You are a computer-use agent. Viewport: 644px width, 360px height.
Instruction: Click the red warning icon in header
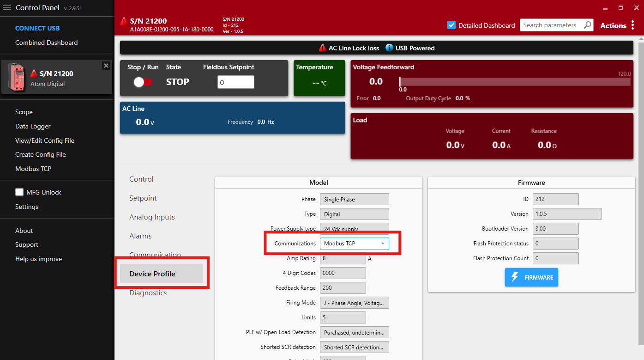pos(124,21)
